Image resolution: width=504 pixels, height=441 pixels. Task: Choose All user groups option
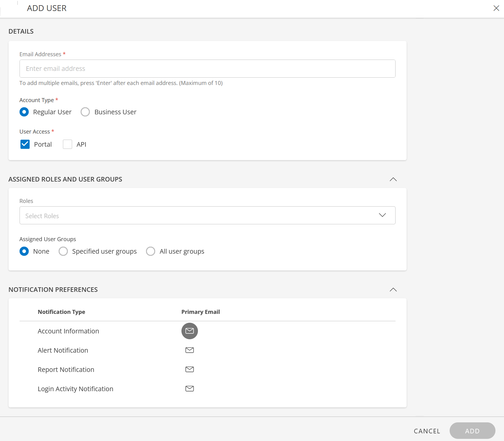pyautogui.click(x=151, y=251)
